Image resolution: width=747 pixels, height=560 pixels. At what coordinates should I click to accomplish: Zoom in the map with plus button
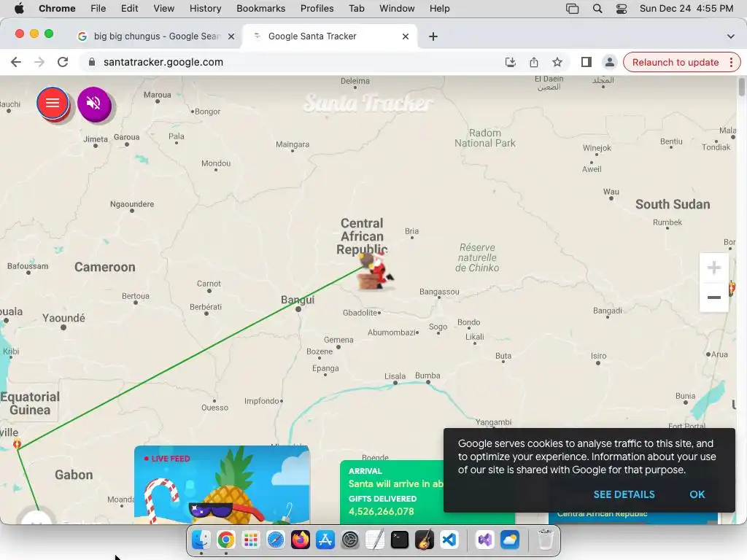(x=713, y=268)
